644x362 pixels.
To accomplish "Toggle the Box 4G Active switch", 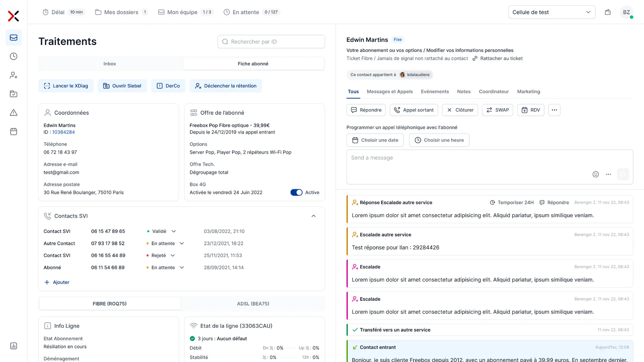I will pos(296,193).
